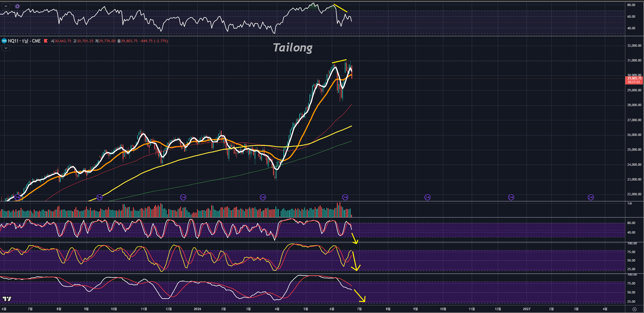Open the purple event marker above the first 6월 label

click(17, 197)
